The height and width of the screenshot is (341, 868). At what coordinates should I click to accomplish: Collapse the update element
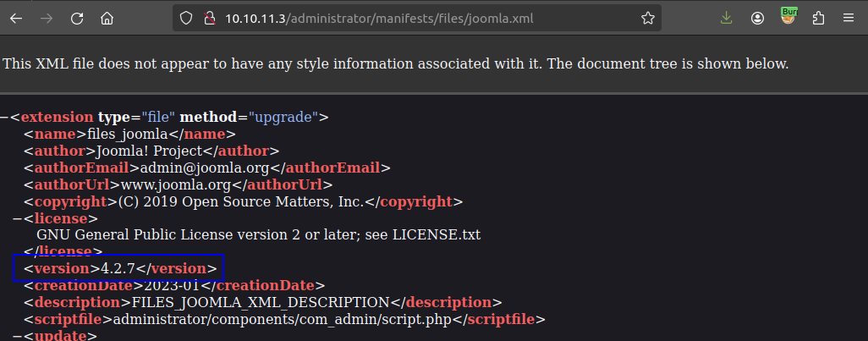click(x=18, y=336)
